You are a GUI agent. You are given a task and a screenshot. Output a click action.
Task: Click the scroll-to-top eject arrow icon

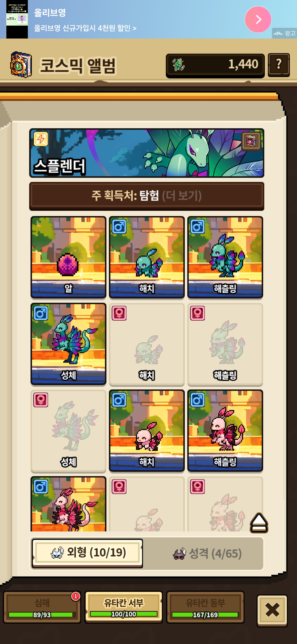coord(259,523)
